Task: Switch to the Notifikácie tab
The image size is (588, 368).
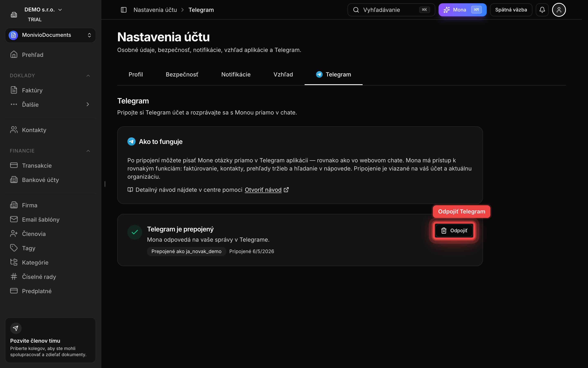Action: tap(236, 74)
